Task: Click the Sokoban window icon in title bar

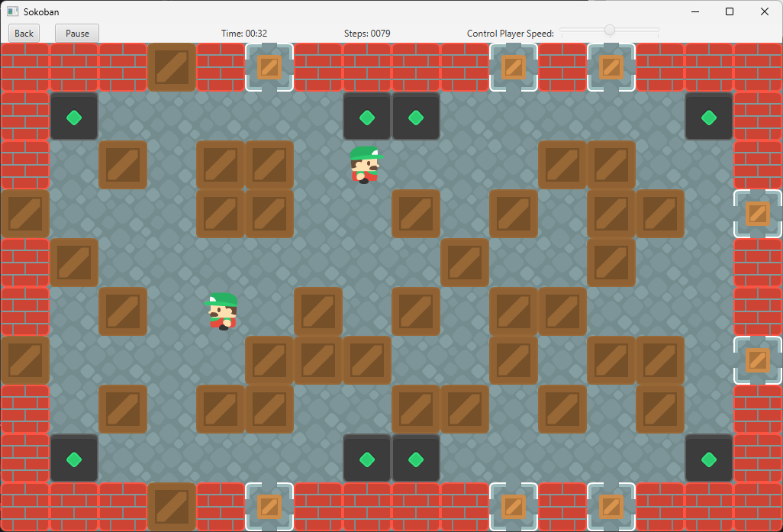Action: pos(12,11)
